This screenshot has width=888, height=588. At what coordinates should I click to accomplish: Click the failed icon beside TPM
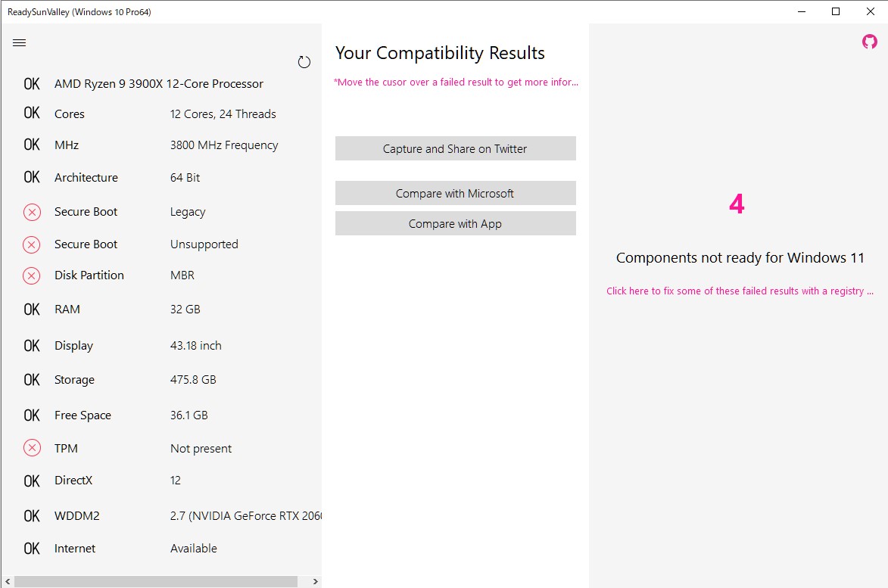pyautogui.click(x=32, y=449)
